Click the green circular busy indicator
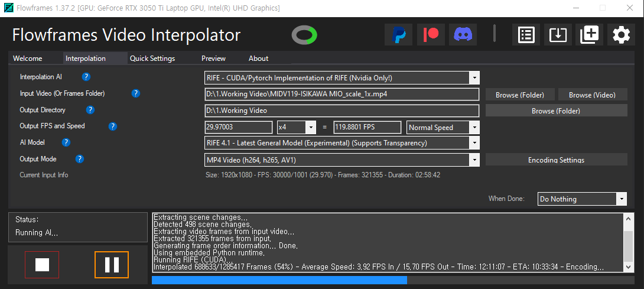644x289 pixels. pos(304,35)
